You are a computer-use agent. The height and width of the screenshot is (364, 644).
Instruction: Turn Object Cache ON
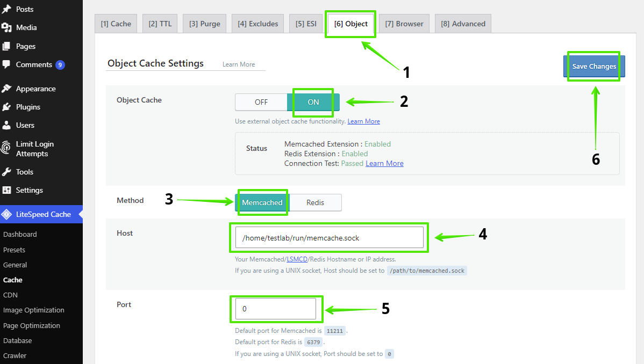(313, 102)
